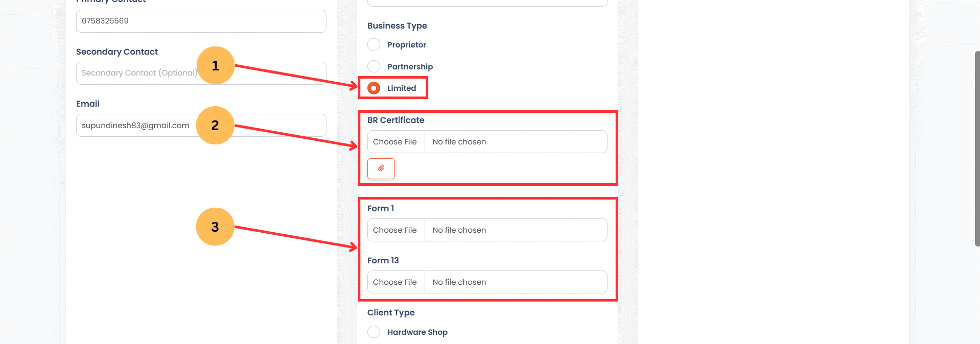Click the paperclip attachment icon under BR Certificate
This screenshot has width=980, height=344.
(x=381, y=168)
